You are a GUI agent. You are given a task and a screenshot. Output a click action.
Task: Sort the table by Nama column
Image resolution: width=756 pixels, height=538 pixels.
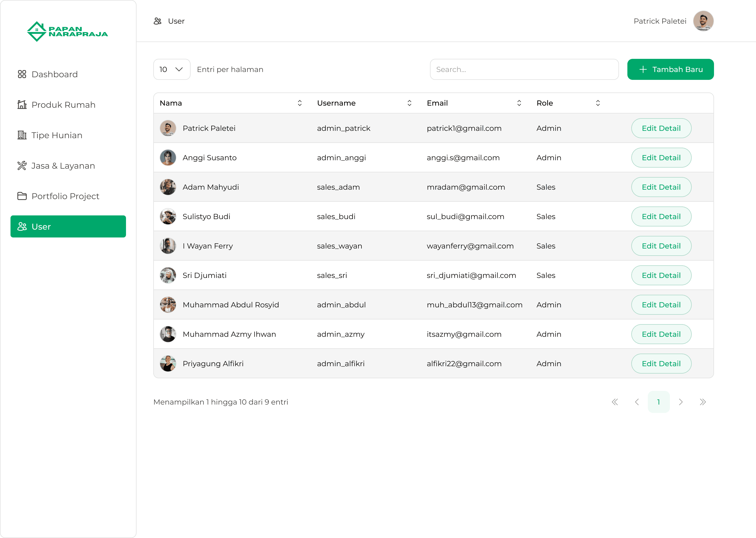coord(300,103)
